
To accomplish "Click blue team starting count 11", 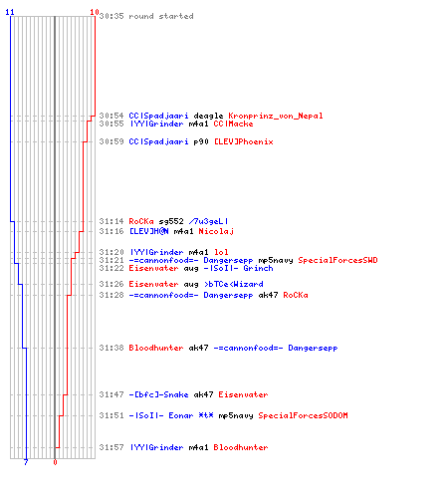I will click(x=10, y=12).
